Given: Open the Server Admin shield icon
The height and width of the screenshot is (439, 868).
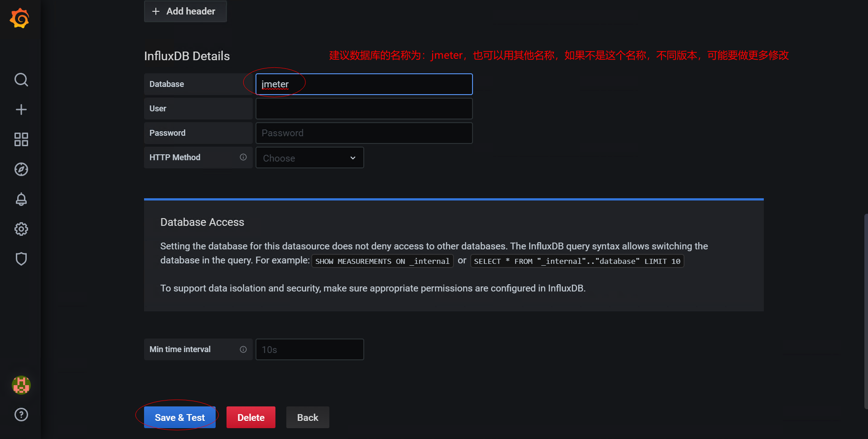Looking at the screenshot, I should [x=21, y=259].
